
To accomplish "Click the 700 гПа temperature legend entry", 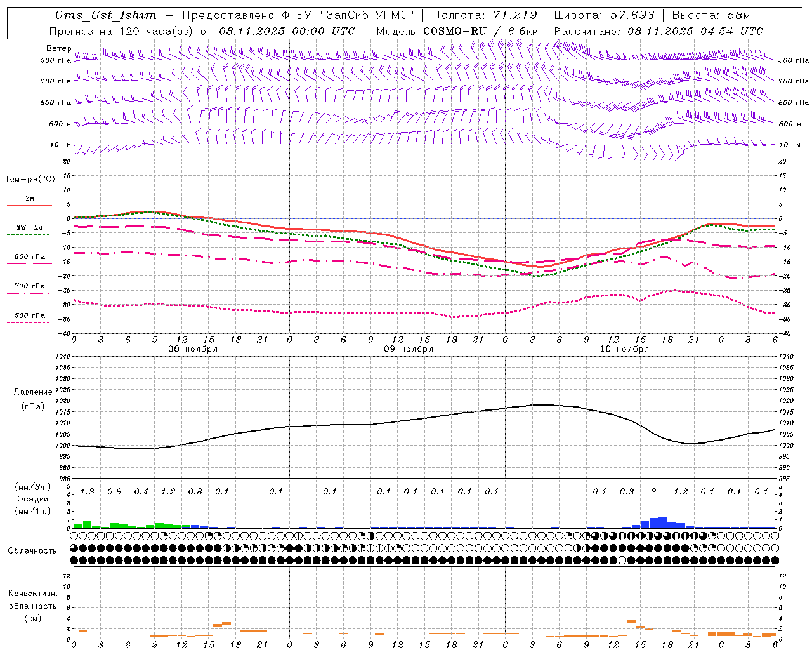I will 30,286.
